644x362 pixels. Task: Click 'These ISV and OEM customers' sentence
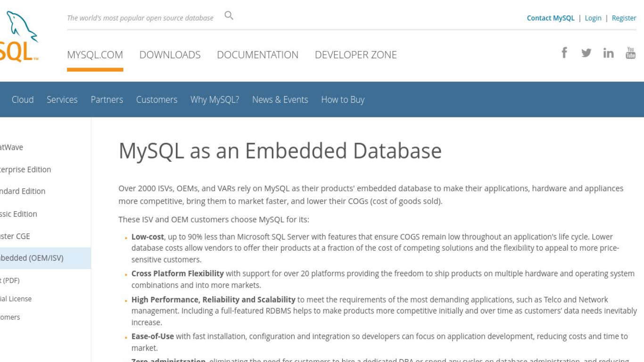tap(214, 219)
